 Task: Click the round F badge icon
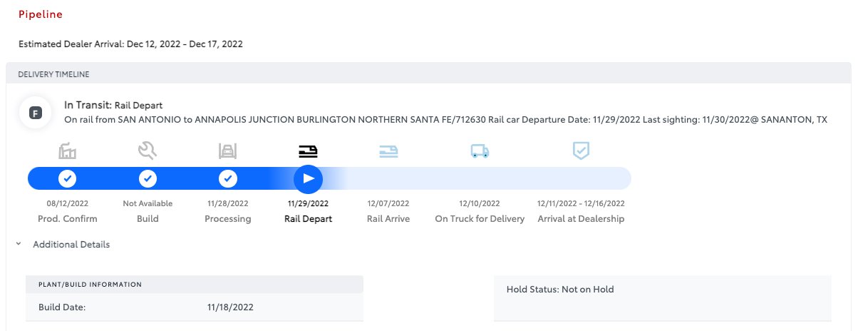34,113
